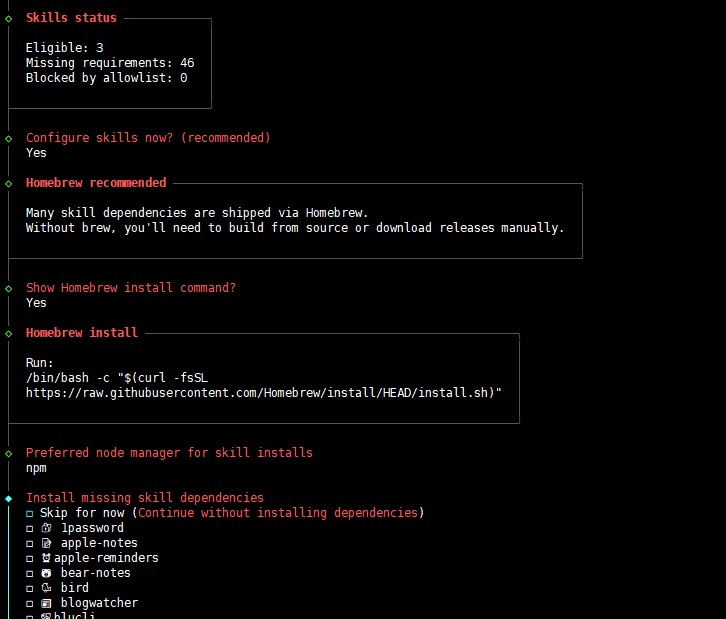
Task: Click the lock icon beside 1password
Action: click(46, 528)
